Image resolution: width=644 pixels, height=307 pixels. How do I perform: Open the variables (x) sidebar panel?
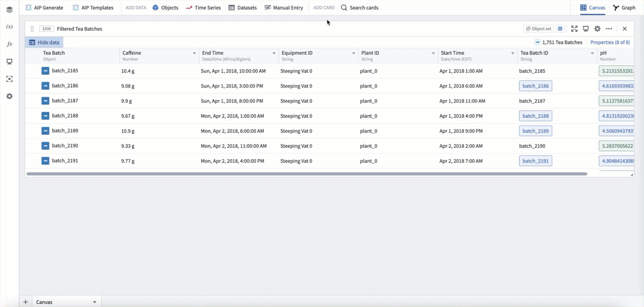click(x=9, y=27)
